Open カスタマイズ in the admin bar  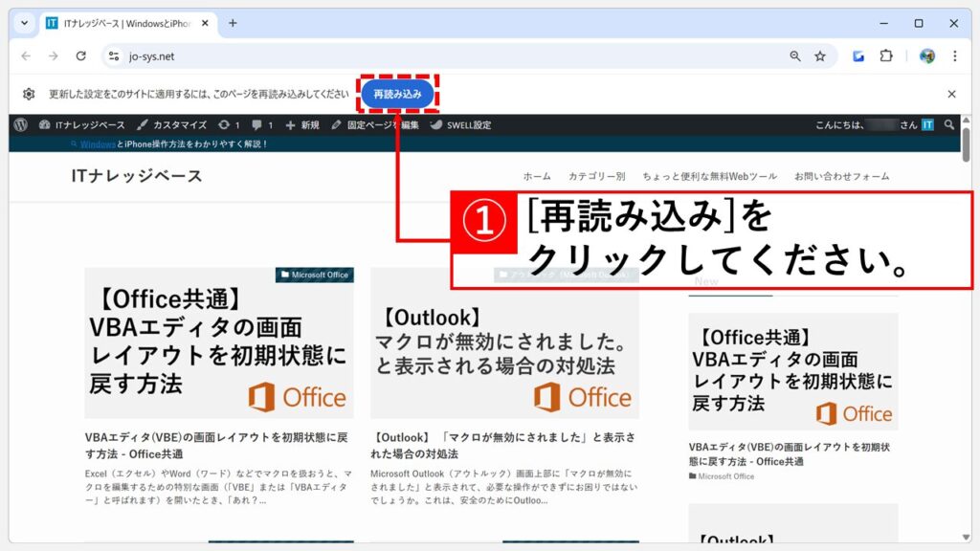(x=172, y=125)
